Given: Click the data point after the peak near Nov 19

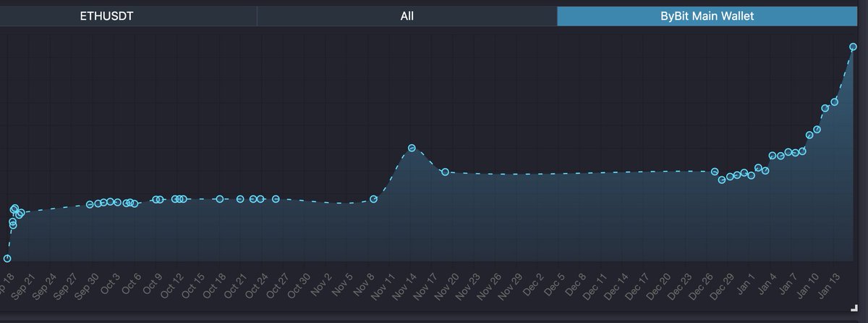Looking at the screenshot, I should tap(446, 172).
